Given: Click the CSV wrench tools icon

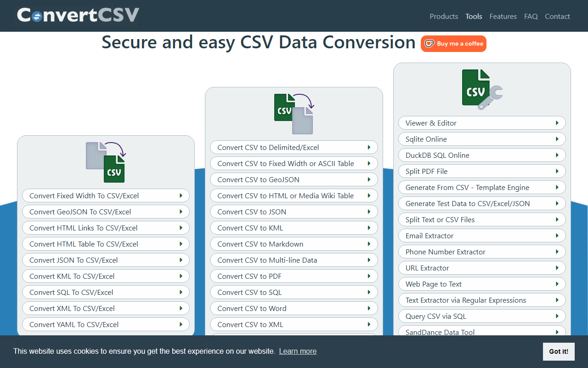Looking at the screenshot, I should (x=482, y=89).
